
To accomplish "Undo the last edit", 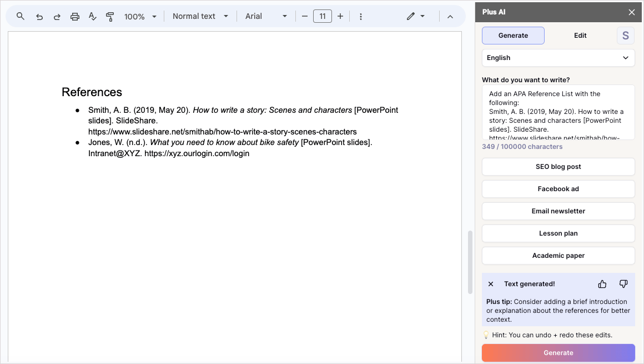I will 39,16.
